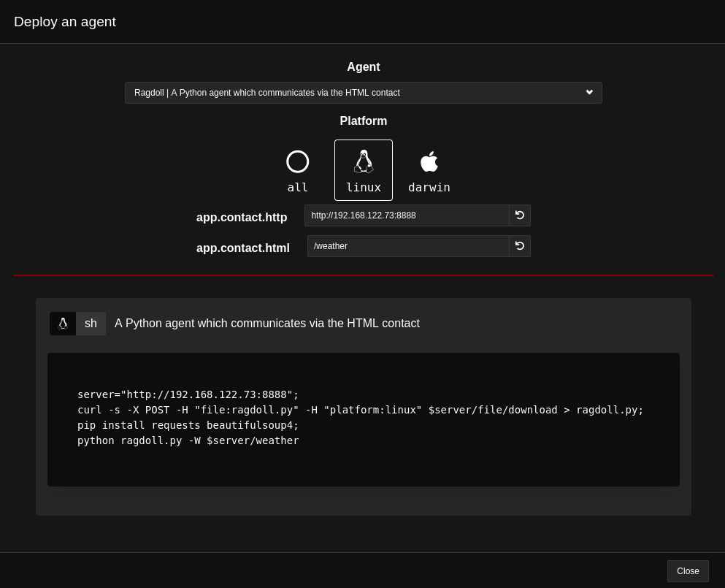Choose the linux penguin platform icon

click(364, 161)
